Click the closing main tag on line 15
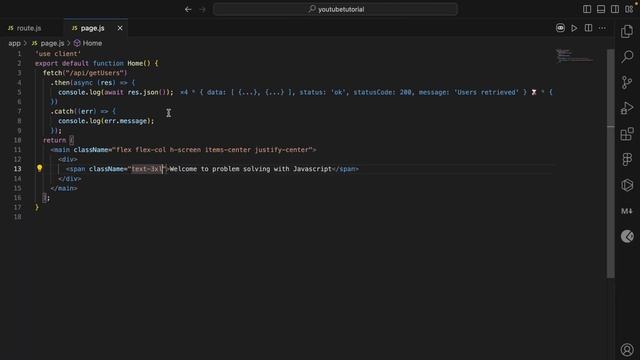This screenshot has height=360, width=640. click(64, 188)
